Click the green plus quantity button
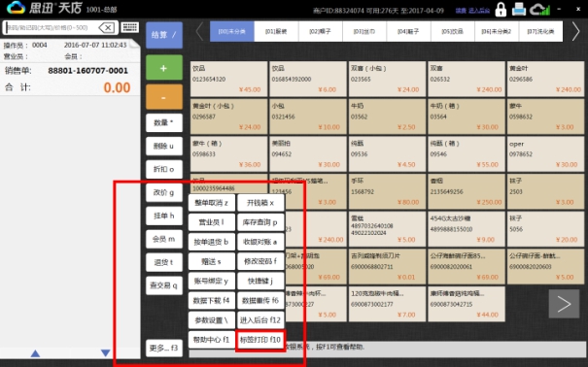Viewport: 588px width, 367px height. [164, 68]
